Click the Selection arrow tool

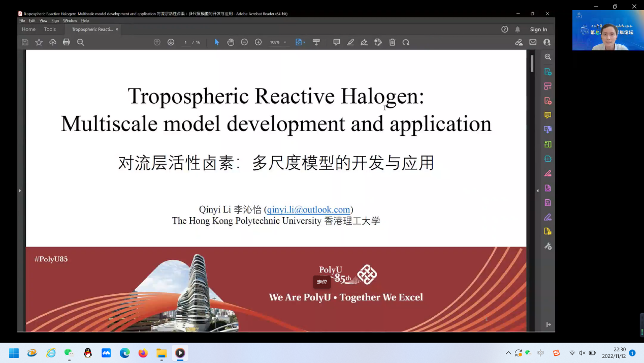(217, 42)
